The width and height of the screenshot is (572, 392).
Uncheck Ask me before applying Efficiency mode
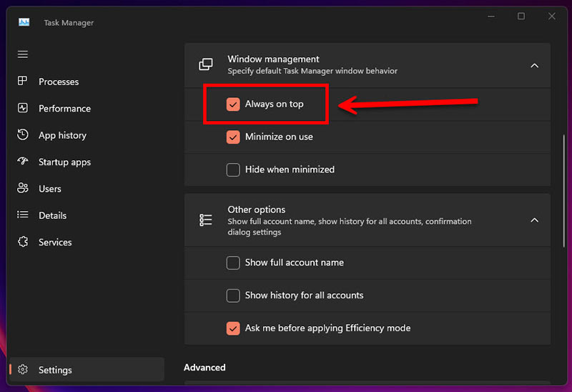coord(233,328)
